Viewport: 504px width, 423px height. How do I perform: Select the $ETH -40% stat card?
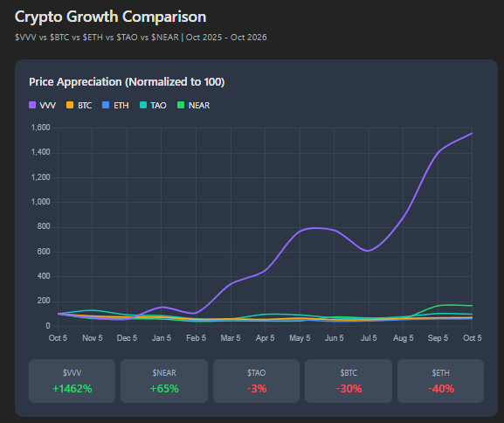click(441, 381)
